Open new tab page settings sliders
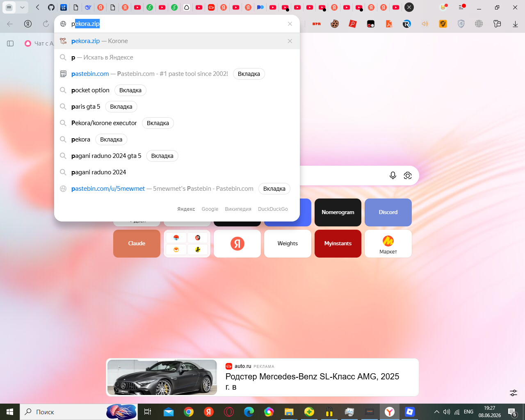 tap(514, 393)
